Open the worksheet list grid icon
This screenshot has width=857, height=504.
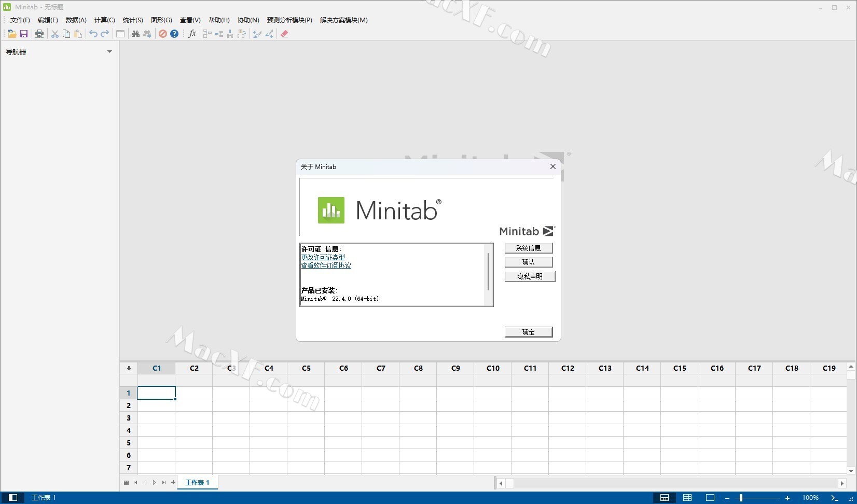pyautogui.click(x=126, y=482)
